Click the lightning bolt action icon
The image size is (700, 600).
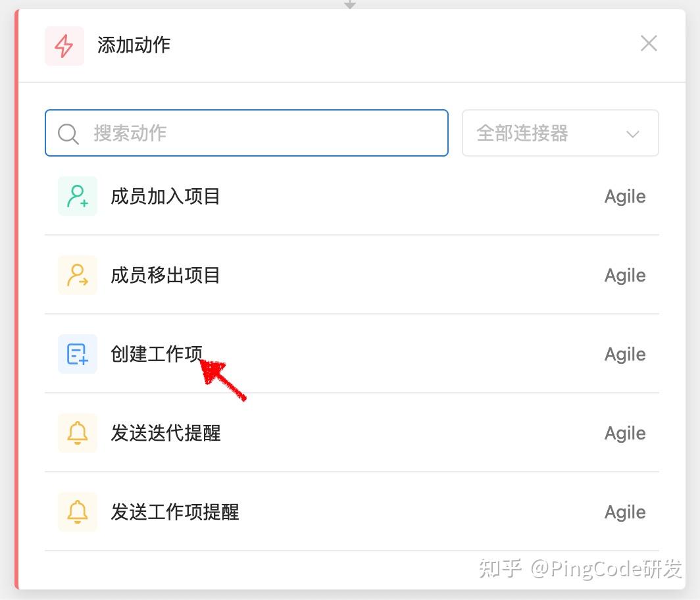pyautogui.click(x=64, y=45)
